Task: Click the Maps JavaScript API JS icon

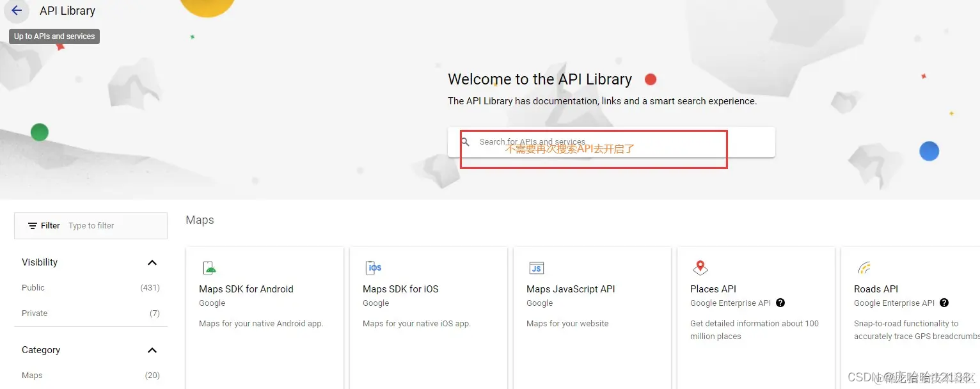Action: point(537,268)
